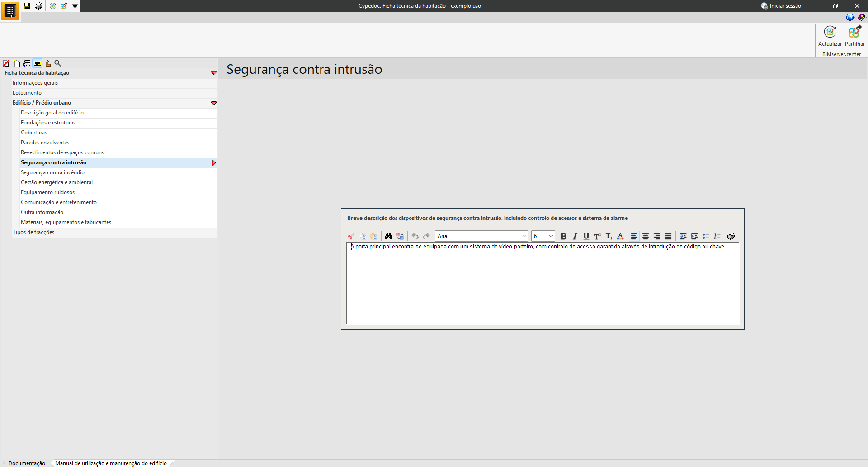Justify the text
Screen dimensions: 868x467
668,236
